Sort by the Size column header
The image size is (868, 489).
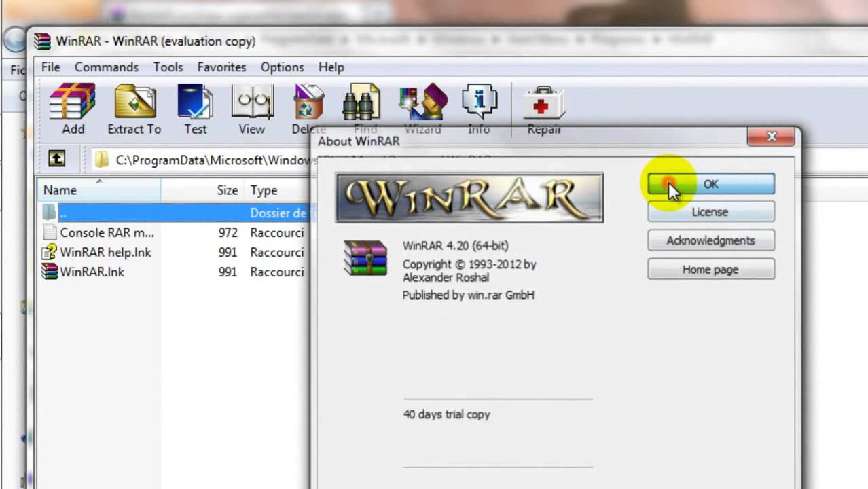202,190
